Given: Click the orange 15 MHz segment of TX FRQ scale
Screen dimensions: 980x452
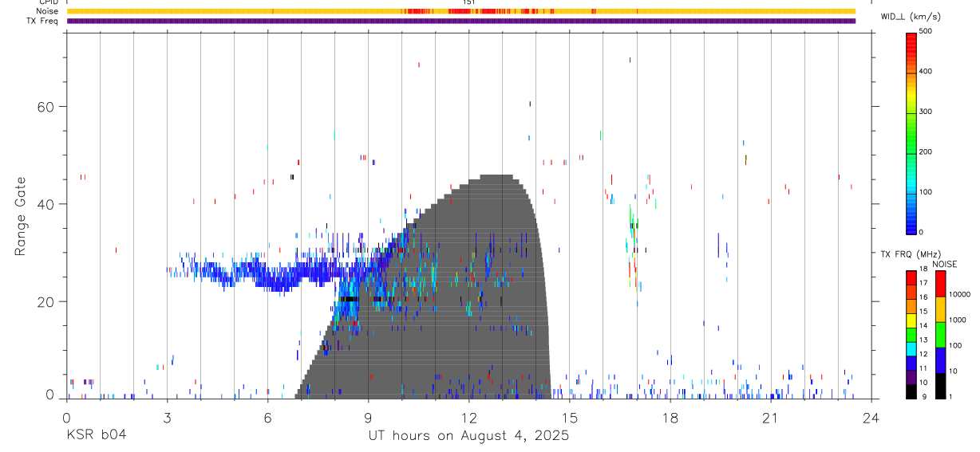Looking at the screenshot, I should 911,305.
